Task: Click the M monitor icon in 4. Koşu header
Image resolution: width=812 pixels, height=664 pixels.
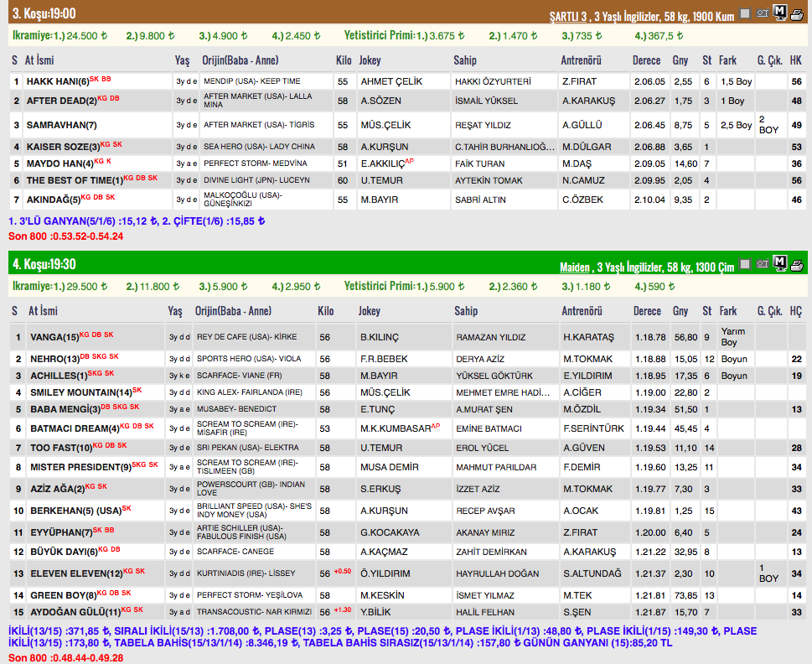Action: [780, 264]
